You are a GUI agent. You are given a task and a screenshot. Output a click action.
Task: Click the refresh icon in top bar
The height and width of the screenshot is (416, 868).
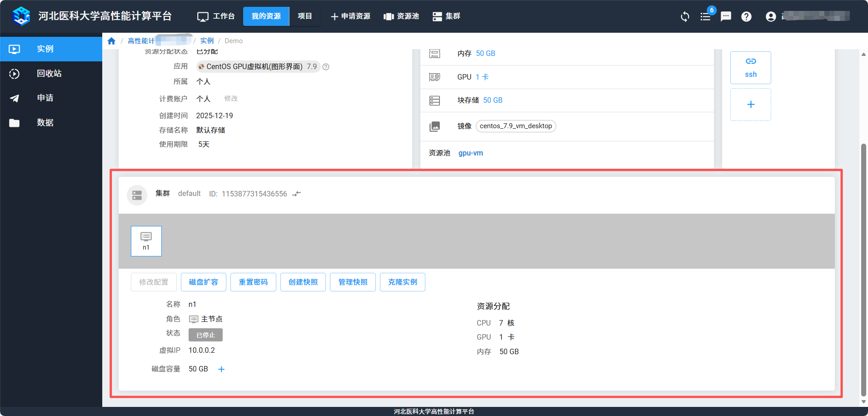[x=685, y=17]
